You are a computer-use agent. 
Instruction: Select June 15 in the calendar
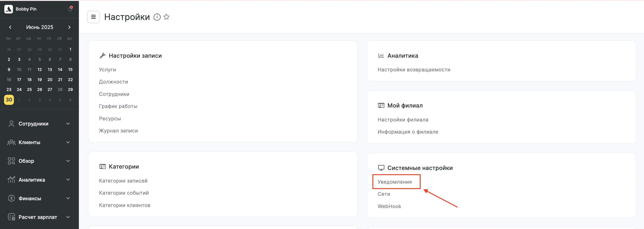[x=70, y=69]
